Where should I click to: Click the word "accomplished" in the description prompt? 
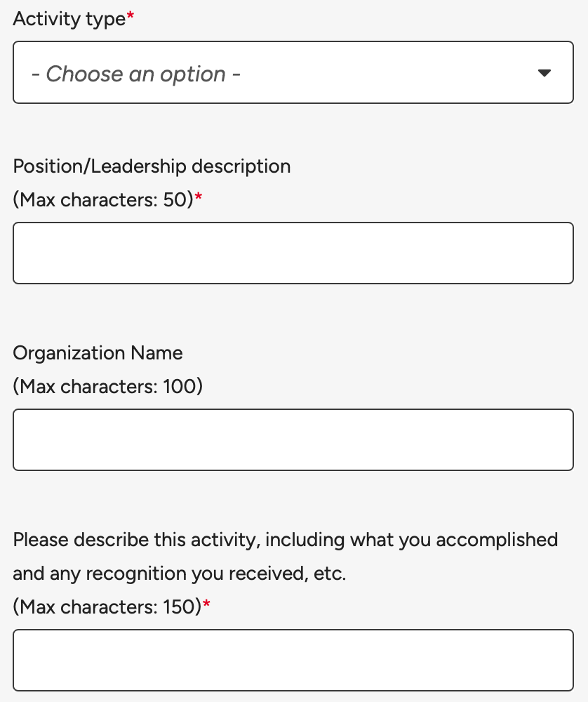coord(497,540)
